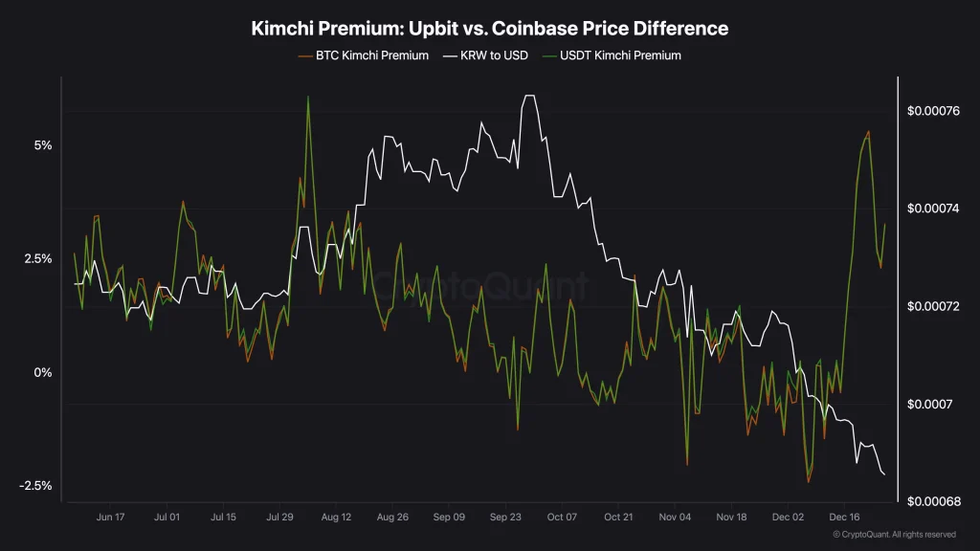This screenshot has height=551, width=980.
Task: Click the CryptoQuant watermark in chart center
Action: [480, 285]
